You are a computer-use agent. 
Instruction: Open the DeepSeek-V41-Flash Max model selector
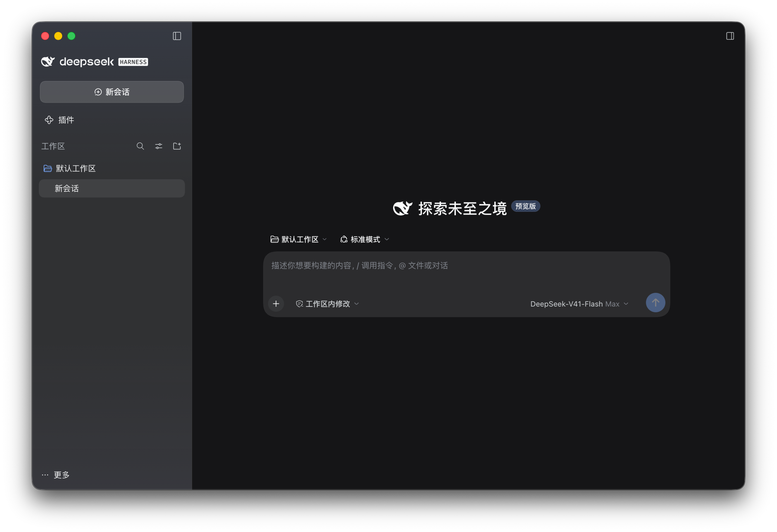pyautogui.click(x=579, y=304)
